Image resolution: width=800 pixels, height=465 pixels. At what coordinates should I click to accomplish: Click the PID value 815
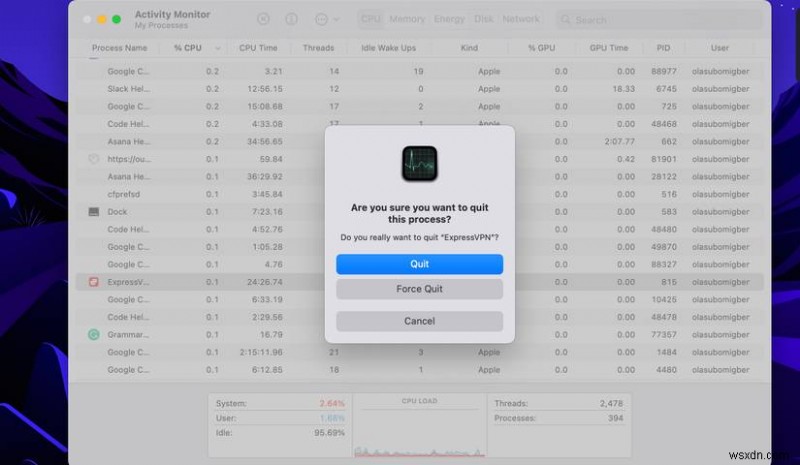point(668,282)
